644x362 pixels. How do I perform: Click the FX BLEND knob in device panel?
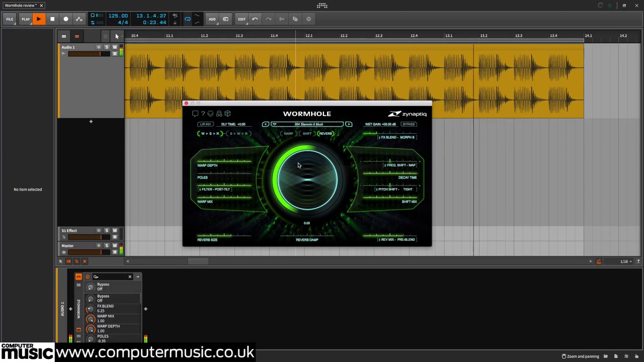pyautogui.click(x=91, y=309)
